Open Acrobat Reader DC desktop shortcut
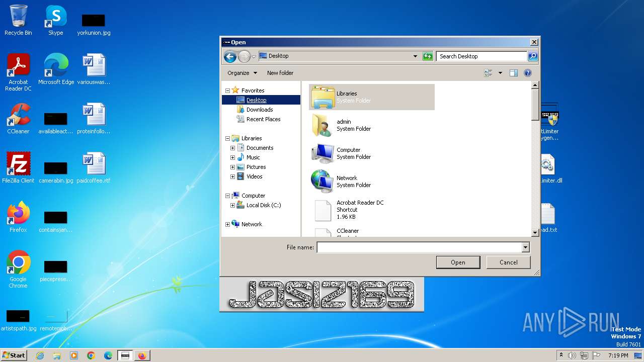 coord(18,72)
